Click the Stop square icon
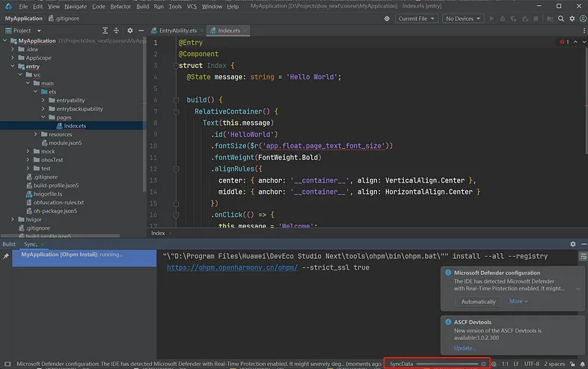 coord(536,19)
